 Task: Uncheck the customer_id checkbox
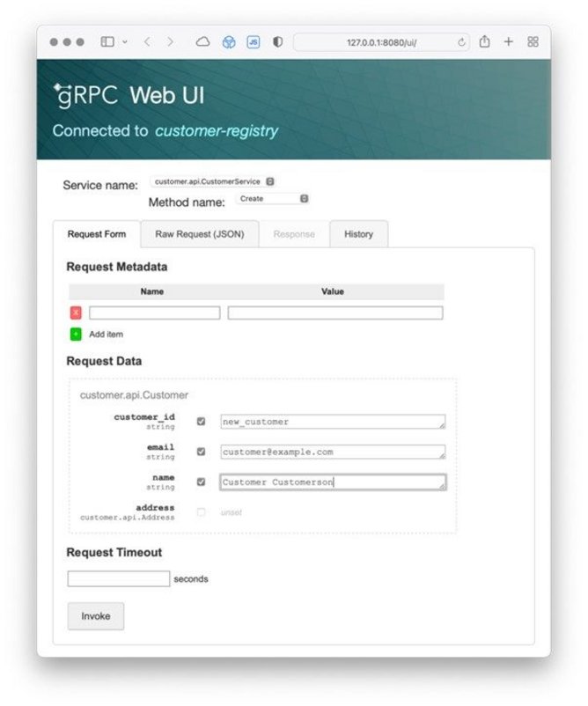[x=202, y=422]
